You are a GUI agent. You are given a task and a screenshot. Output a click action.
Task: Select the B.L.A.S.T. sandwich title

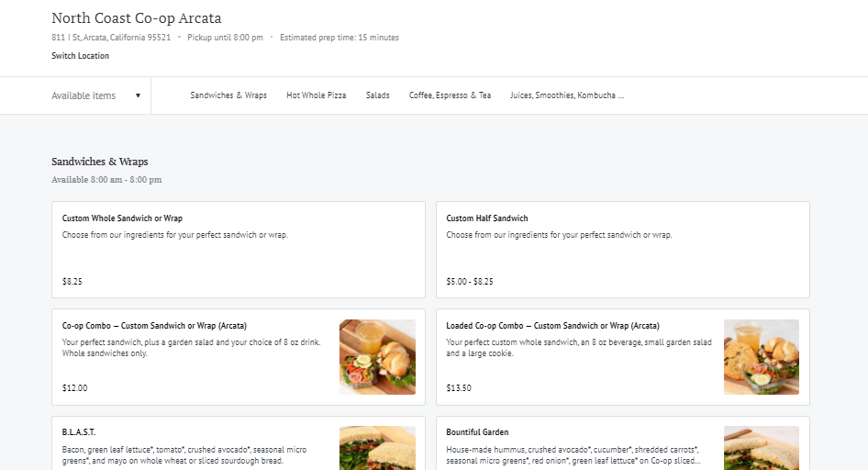79,432
